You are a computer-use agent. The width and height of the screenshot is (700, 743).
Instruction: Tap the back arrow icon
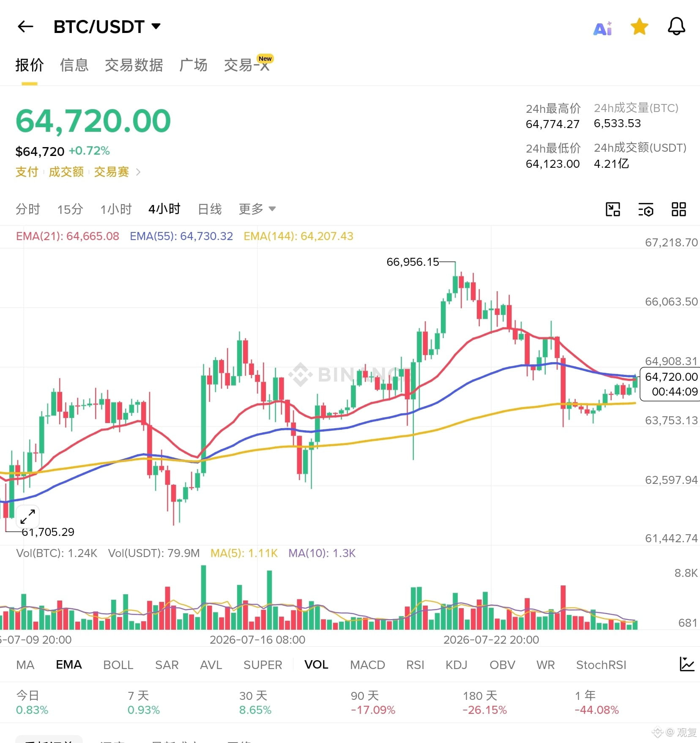click(25, 27)
